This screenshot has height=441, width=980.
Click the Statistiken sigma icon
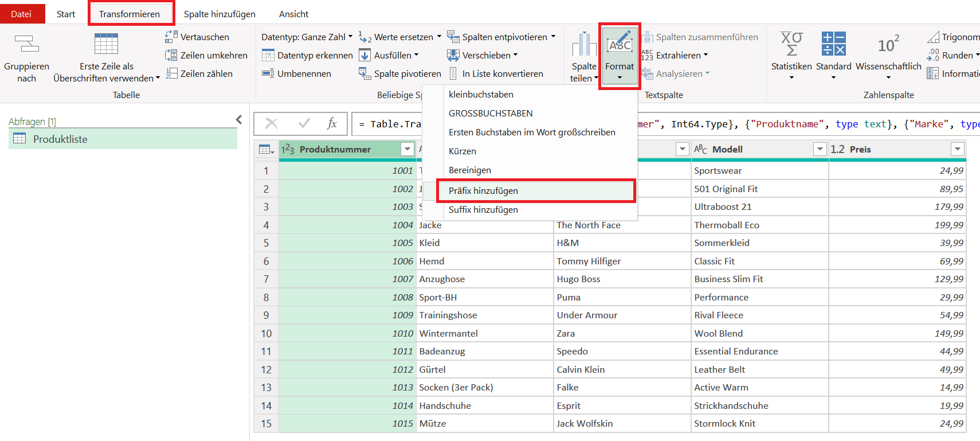791,44
